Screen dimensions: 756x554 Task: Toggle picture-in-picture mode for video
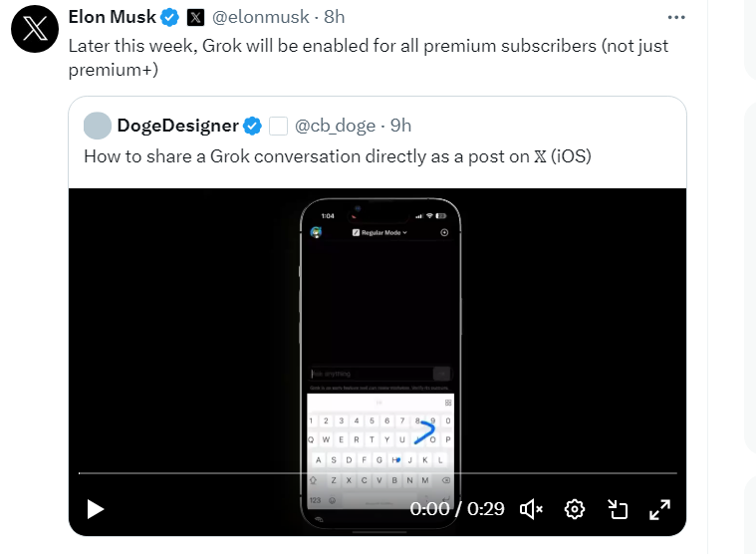pos(618,510)
